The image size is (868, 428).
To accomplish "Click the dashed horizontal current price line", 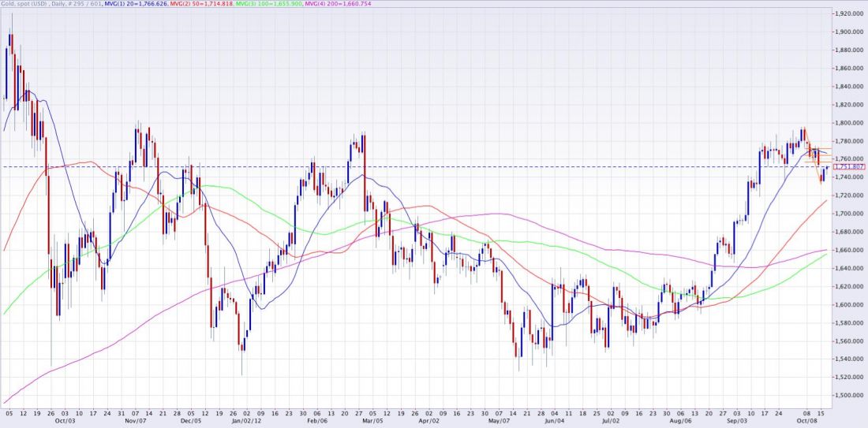I will (395, 167).
